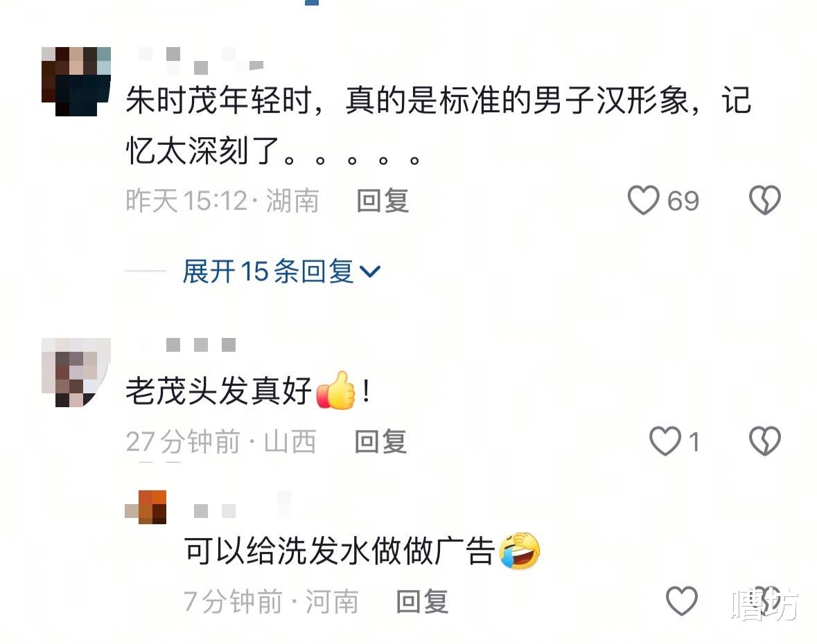Expand the 15 hidden replies

(x=281, y=271)
